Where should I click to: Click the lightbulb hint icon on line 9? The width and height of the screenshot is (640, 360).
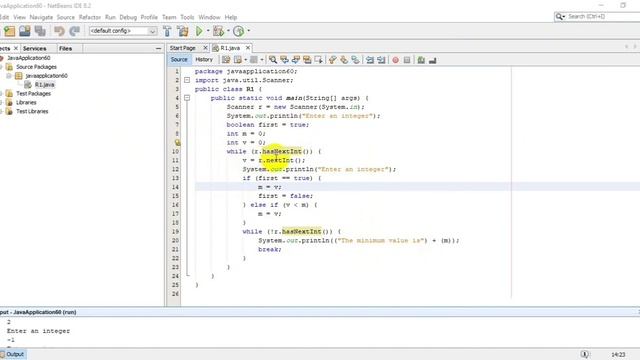point(177,142)
